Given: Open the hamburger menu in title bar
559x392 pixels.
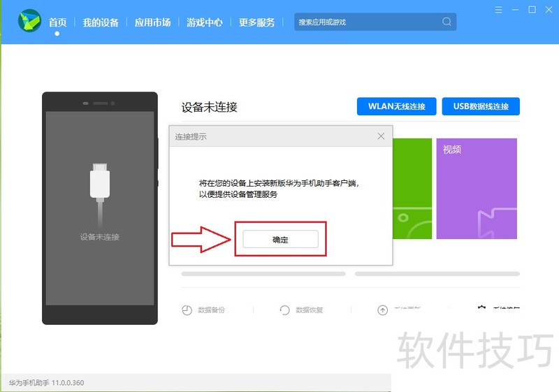Looking at the screenshot, I should pyautogui.click(x=499, y=10).
